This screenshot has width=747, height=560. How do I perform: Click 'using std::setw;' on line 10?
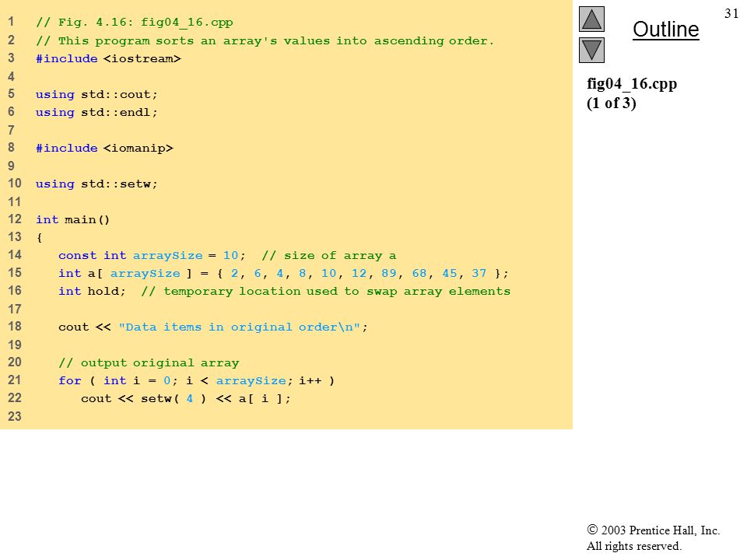[x=96, y=184]
